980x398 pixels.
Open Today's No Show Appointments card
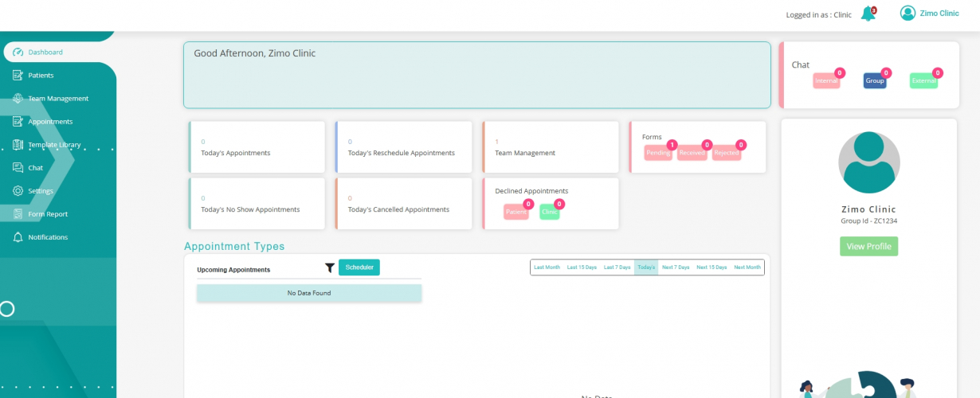257,204
